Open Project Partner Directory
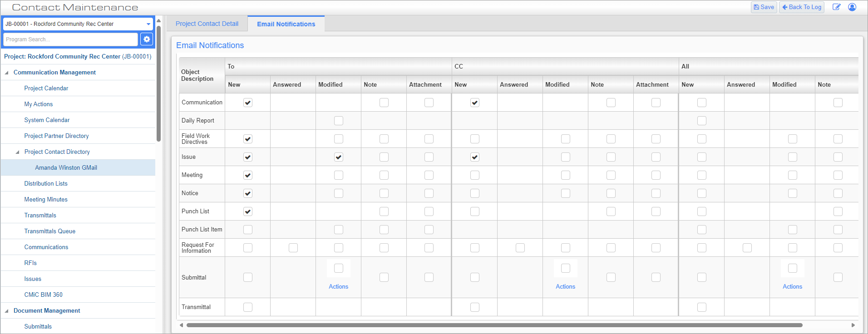Image resolution: width=868 pixels, height=334 pixels. (x=56, y=136)
